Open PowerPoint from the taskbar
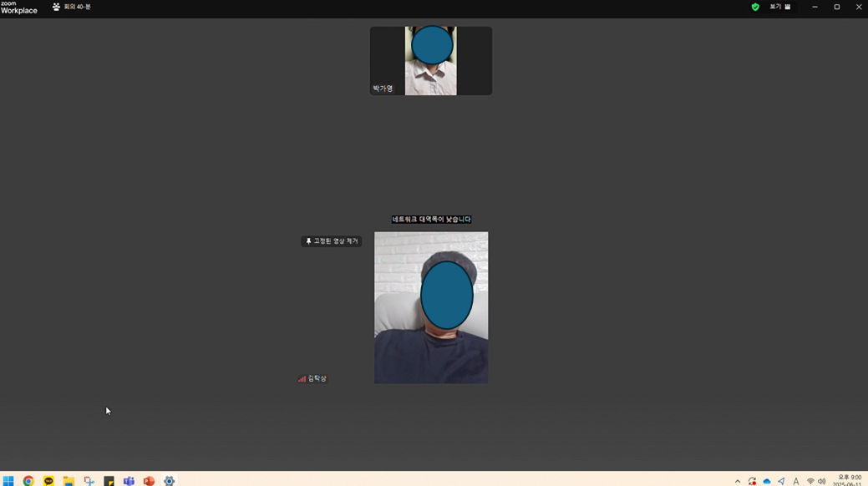The image size is (868, 486). 149,481
